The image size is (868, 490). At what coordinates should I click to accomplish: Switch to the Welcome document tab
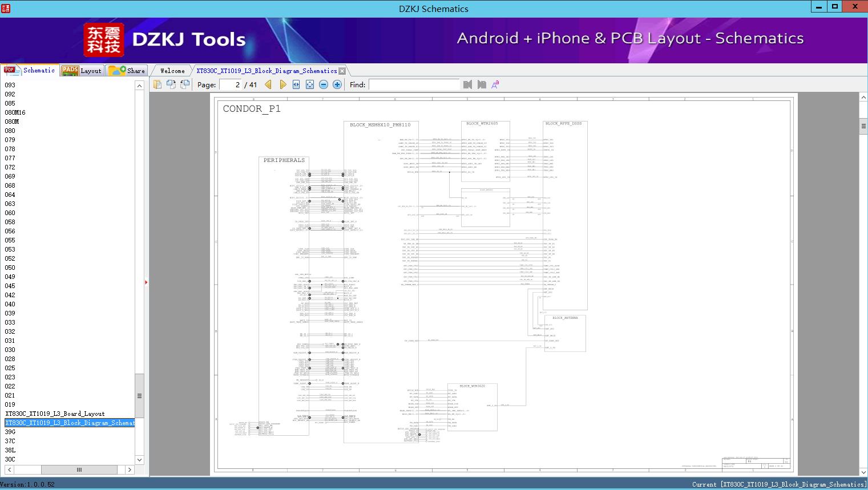172,71
